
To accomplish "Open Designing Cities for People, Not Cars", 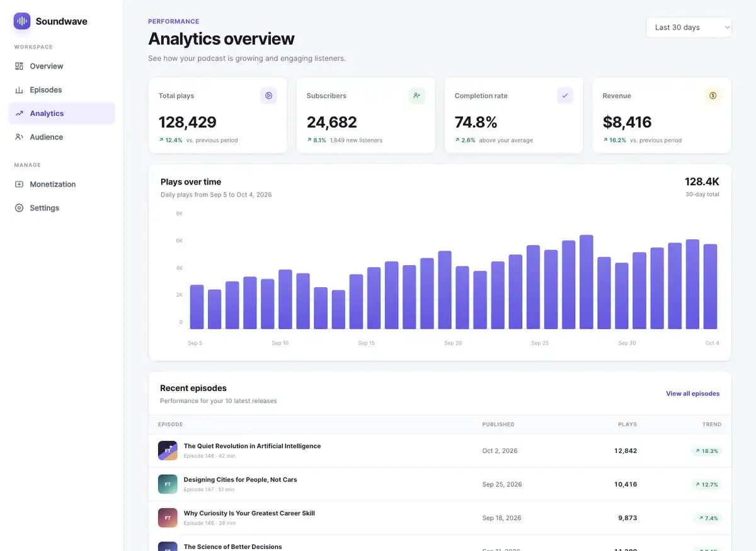I will click(x=240, y=480).
